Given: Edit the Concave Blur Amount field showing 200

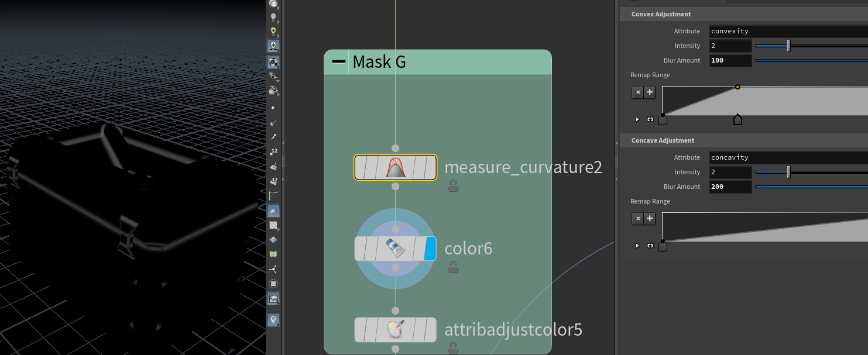Looking at the screenshot, I should (730, 187).
